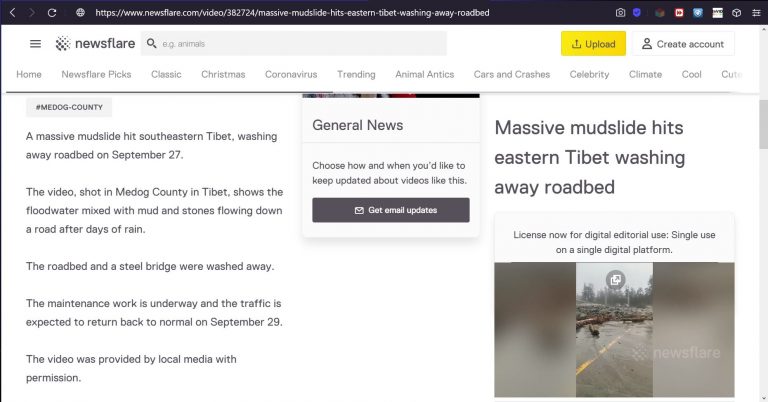Viewport: 768px width, 402px height.
Task: Click the camera screenshot icon in browser toolbar
Action: click(620, 13)
